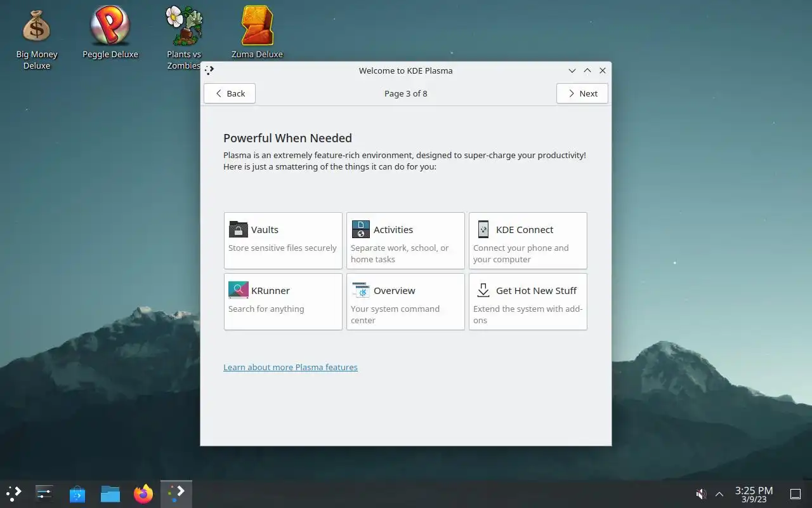Screen dimensions: 812x508
Task: Click the 'Page 3 of 8' indicator text
Action: [406, 93]
